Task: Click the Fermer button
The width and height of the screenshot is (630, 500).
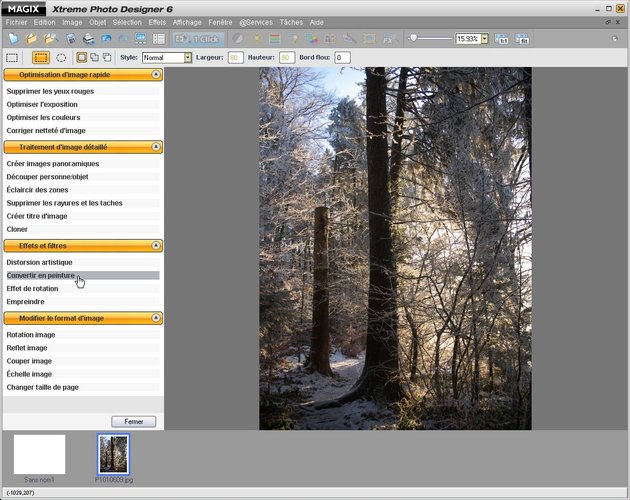Action: coord(133,421)
